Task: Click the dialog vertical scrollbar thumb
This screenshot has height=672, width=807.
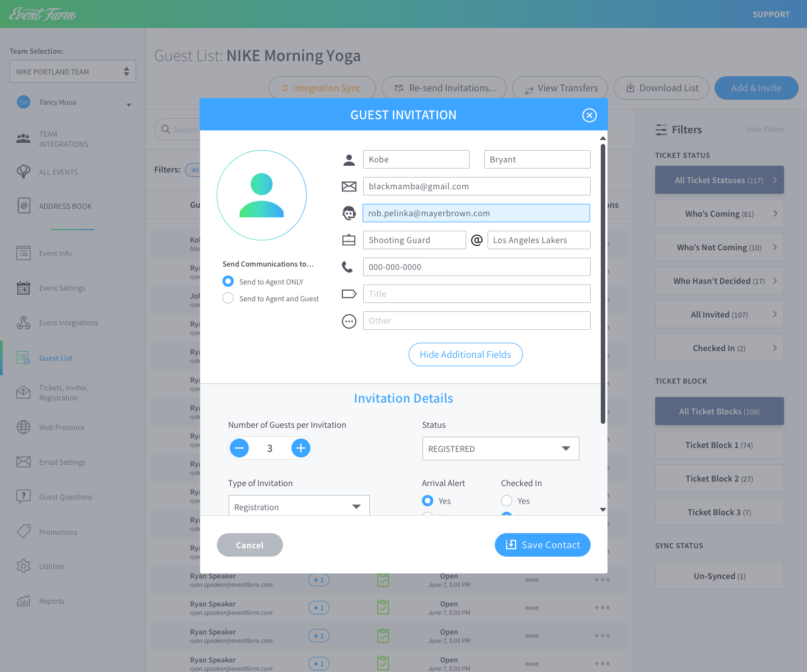Action: (x=603, y=284)
